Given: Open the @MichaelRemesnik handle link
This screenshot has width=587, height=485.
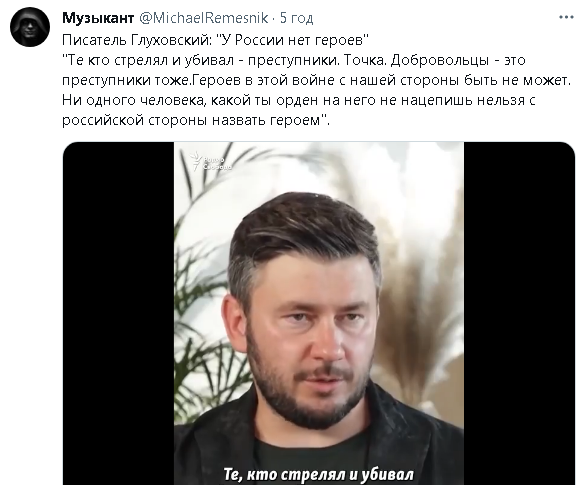Looking at the screenshot, I should (204, 18).
